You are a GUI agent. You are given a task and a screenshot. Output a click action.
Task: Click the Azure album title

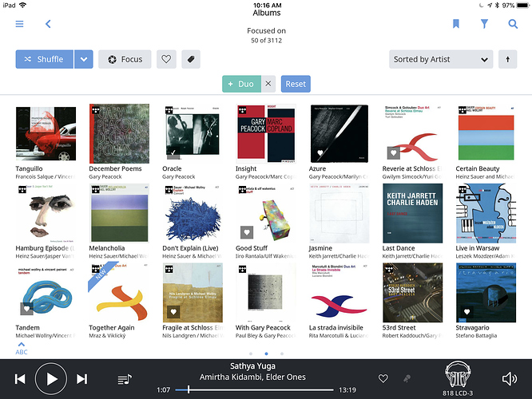[317, 168]
